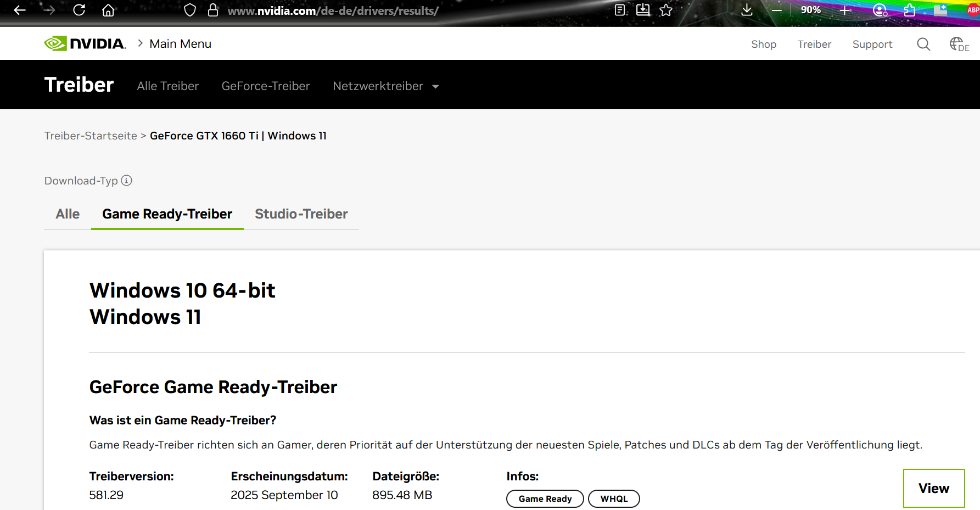980x510 pixels.
Task: Show site security padlock info
Action: [213, 10]
